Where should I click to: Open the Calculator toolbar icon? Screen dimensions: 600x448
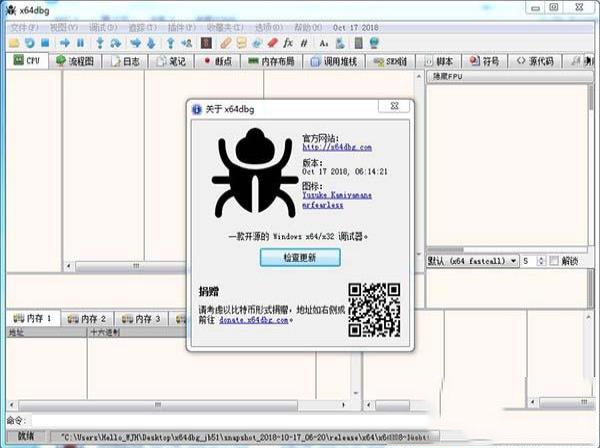359,43
